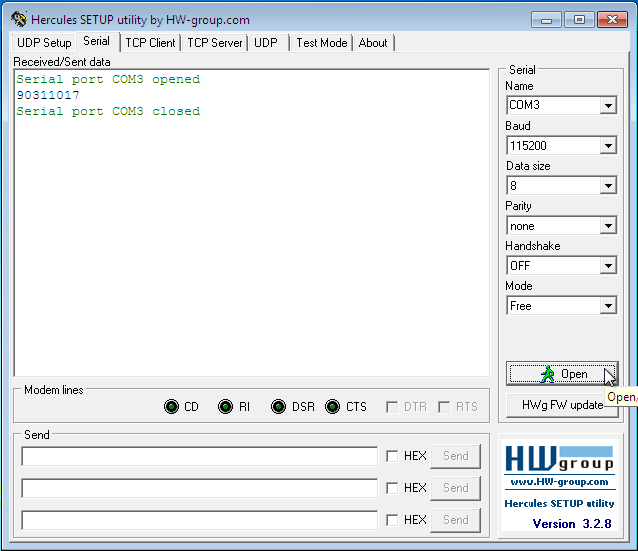The width and height of the screenshot is (638, 551).
Task: Visit the www.HW-group.com link
Action: [x=559, y=482]
